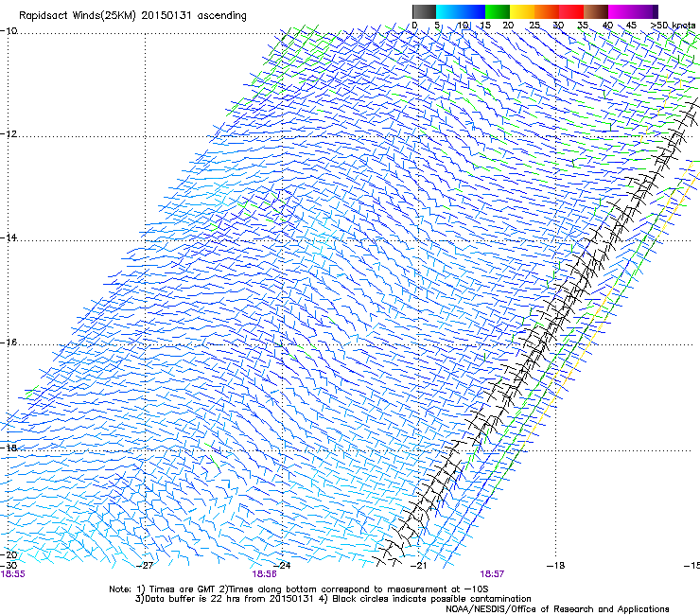
Task: Click the yellow 20–25 knots legend swatch
Action: coord(522,11)
